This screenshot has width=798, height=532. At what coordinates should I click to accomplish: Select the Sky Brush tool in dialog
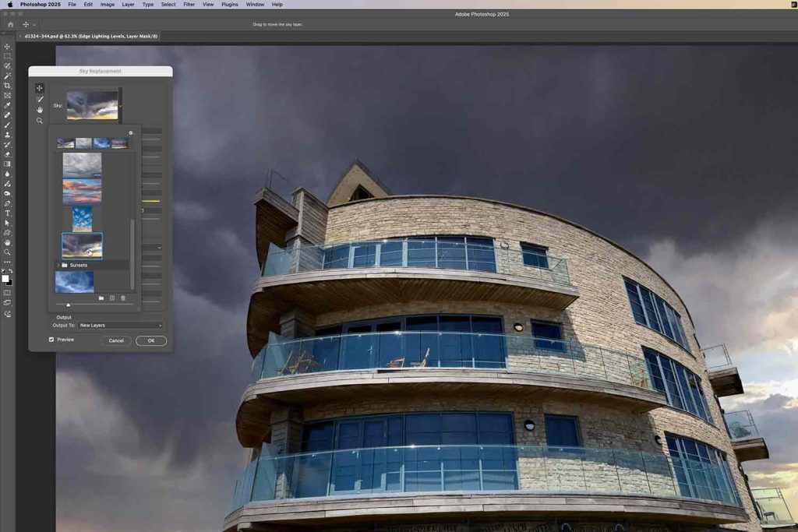coord(39,99)
